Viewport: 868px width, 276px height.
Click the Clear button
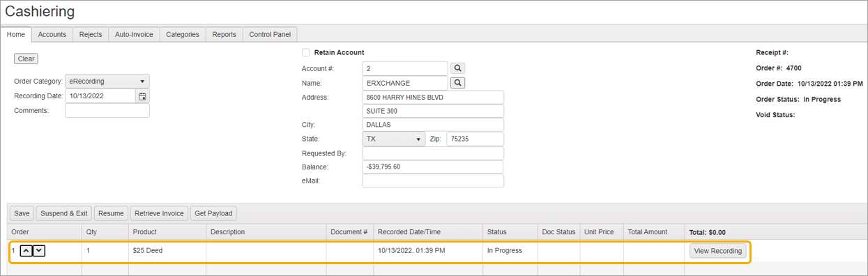coord(26,59)
